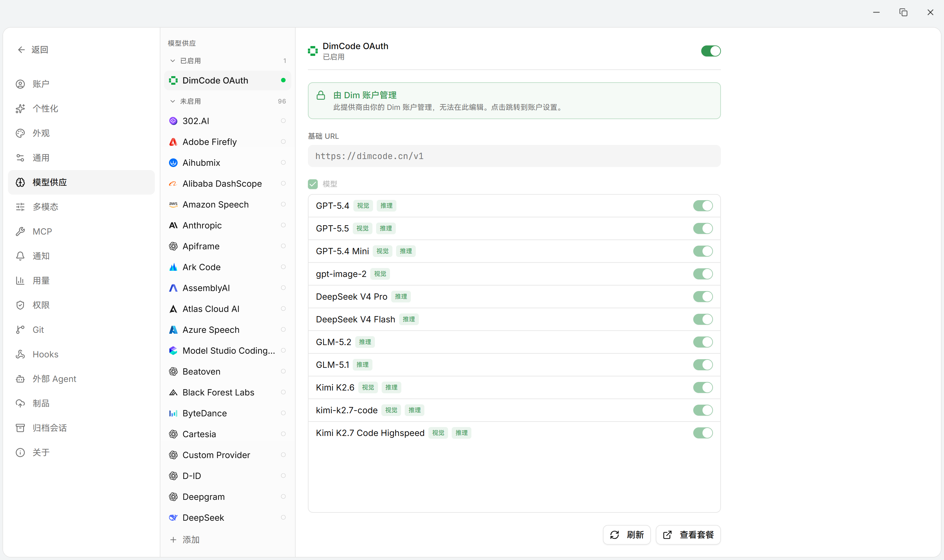Disable the GPT-5.5 model switch
Image resolution: width=944 pixels, height=560 pixels.
click(703, 228)
